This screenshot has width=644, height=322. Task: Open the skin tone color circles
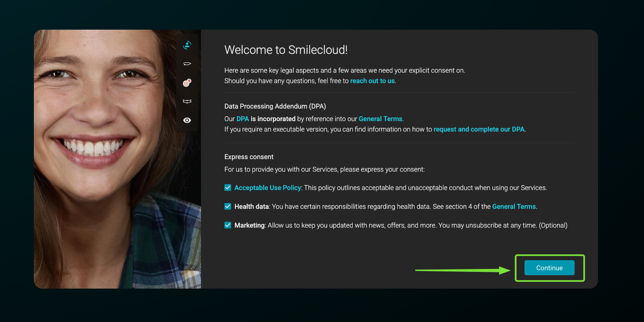pyautogui.click(x=187, y=83)
